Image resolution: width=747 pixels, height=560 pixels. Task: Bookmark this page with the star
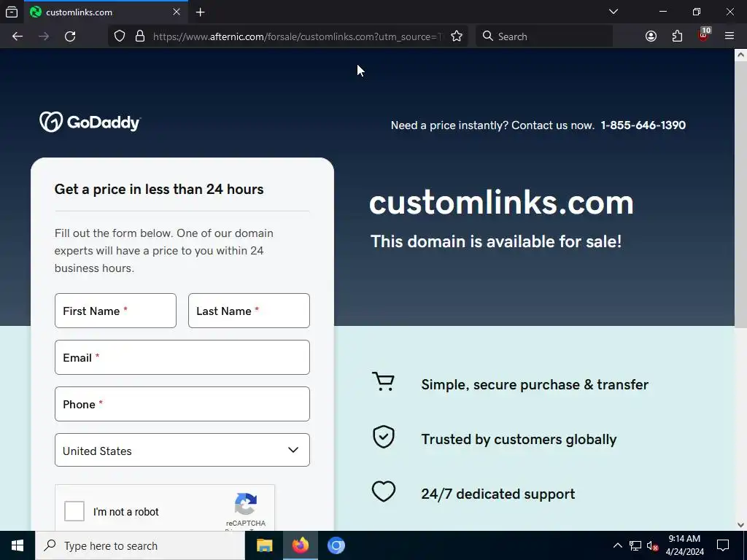tap(457, 36)
